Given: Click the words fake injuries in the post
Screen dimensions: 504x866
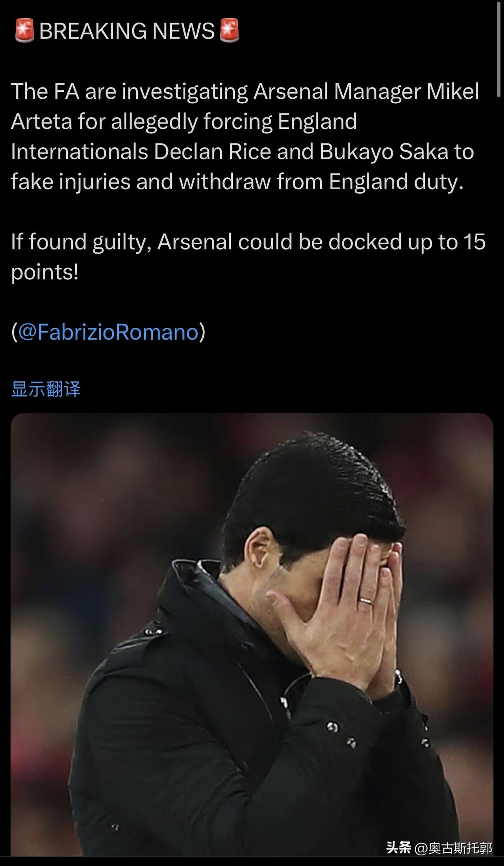Looking at the screenshot, I should point(70,182).
